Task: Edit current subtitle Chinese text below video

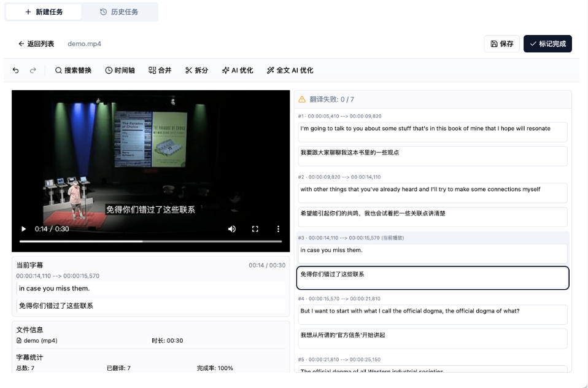Action: click(151, 306)
